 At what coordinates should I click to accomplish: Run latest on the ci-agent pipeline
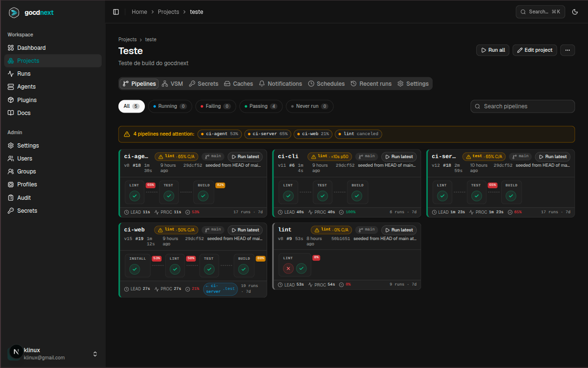(x=245, y=157)
